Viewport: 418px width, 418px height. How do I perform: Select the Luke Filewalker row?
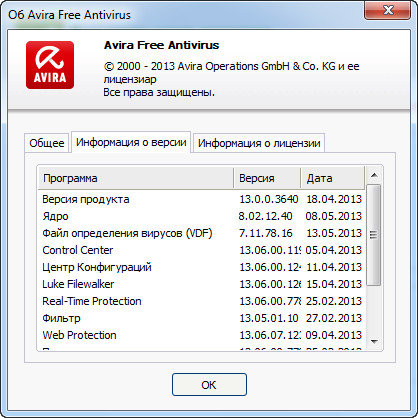202,284
